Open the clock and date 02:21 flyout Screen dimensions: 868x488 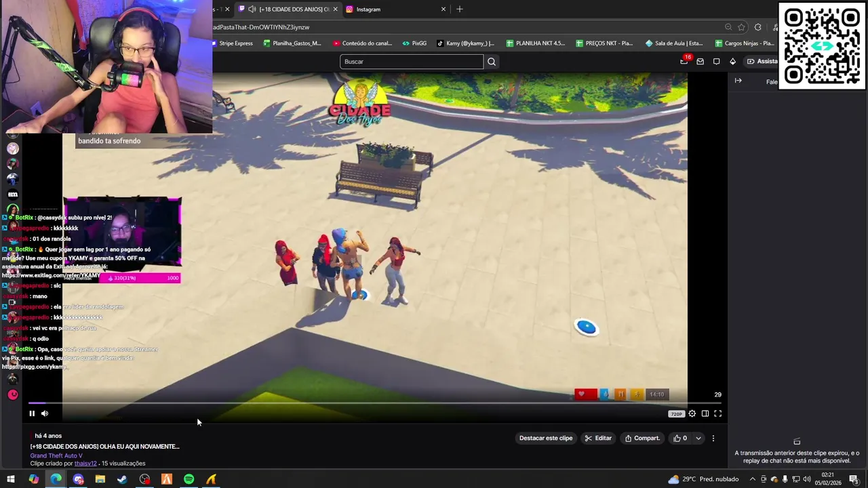(x=828, y=479)
